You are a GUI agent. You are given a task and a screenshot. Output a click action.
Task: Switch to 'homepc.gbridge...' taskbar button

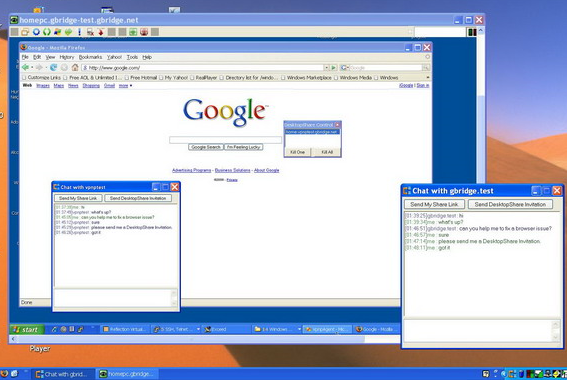click(128, 374)
